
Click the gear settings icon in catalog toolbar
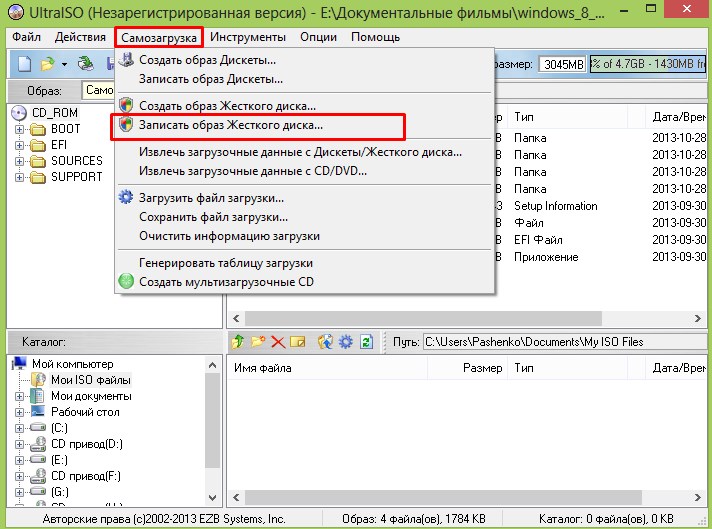[x=345, y=342]
